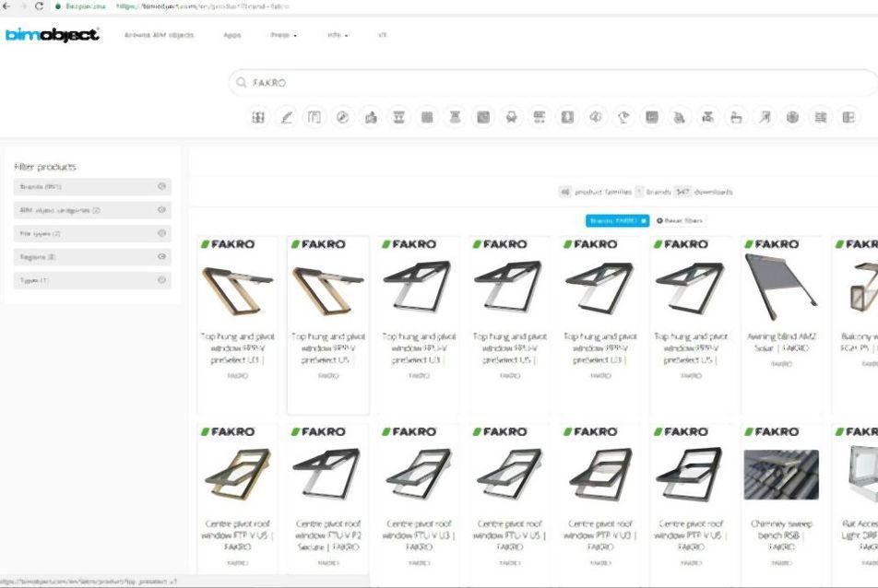Select the diagonal arrow category icon
Screen dimensions: 878x588
[x=764, y=117]
